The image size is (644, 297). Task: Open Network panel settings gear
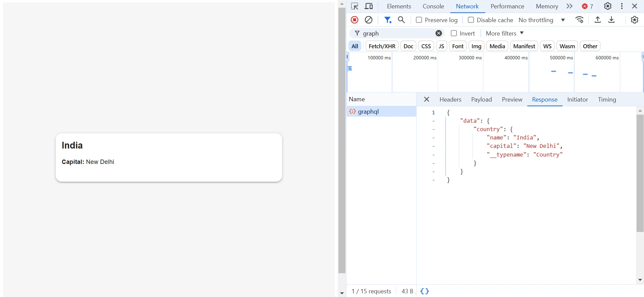635,20
